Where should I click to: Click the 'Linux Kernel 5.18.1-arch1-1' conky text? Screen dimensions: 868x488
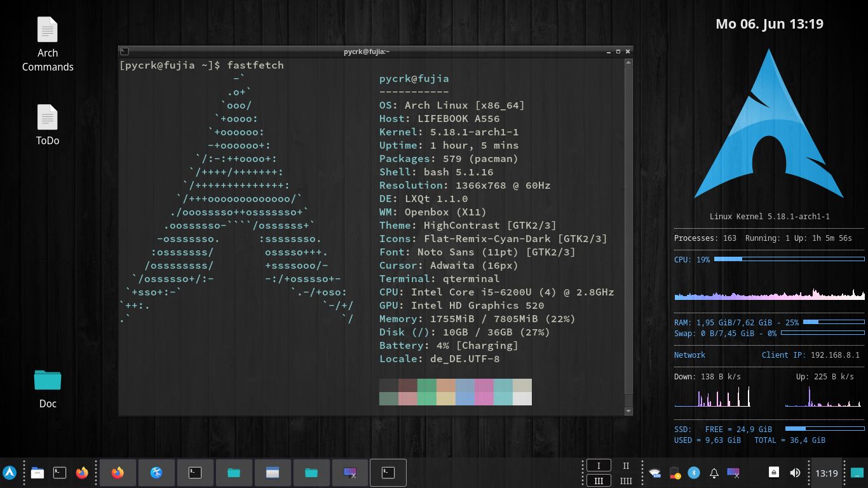click(x=770, y=217)
